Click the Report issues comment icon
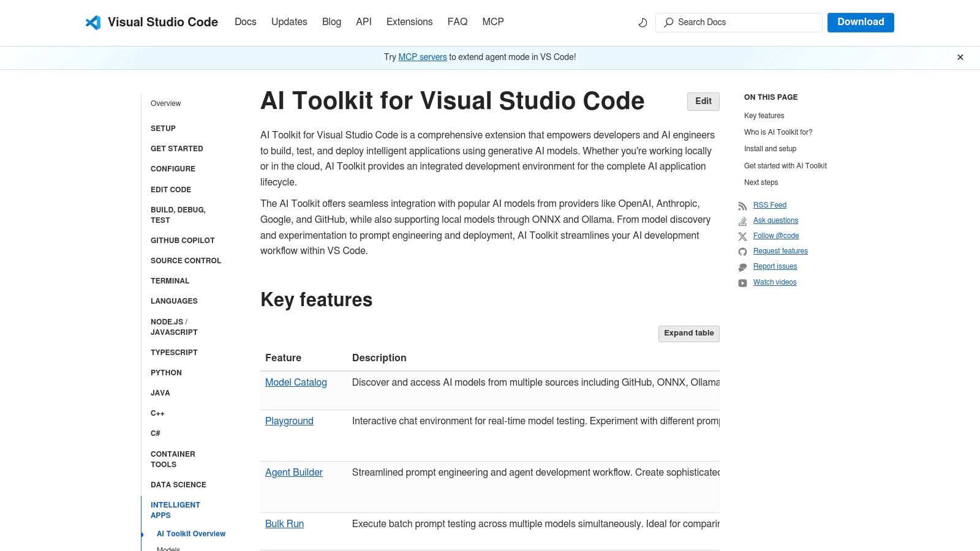The width and height of the screenshot is (980, 551). [x=742, y=268]
